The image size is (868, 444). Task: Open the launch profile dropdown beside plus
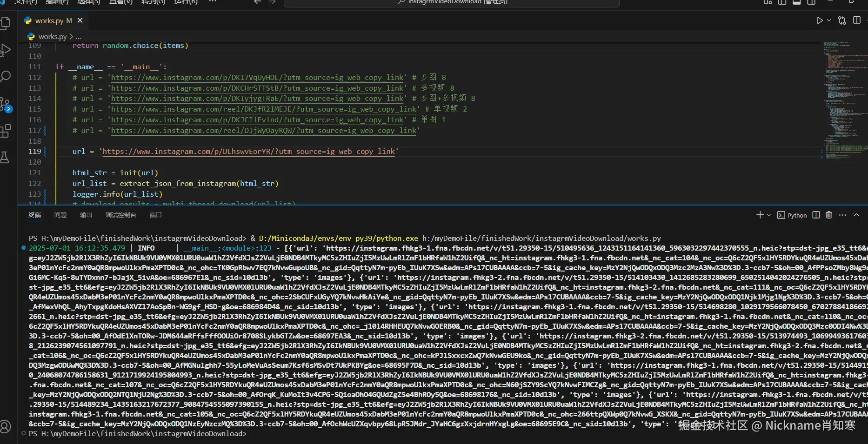pos(769,215)
